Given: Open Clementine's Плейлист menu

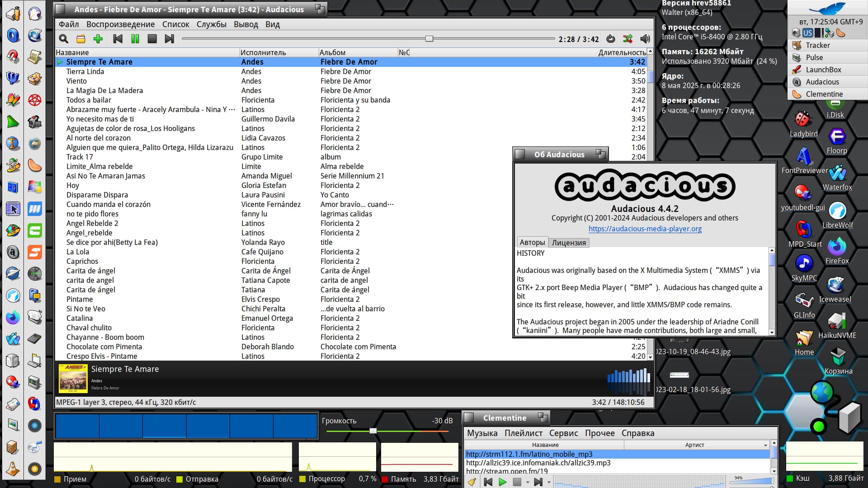Looking at the screenshot, I should pos(523,433).
